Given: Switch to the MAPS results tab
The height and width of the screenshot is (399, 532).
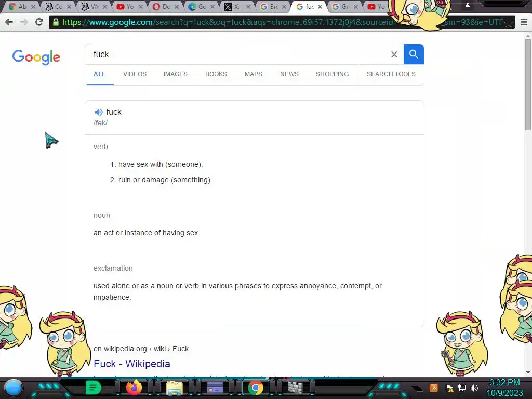Looking at the screenshot, I should (254, 74).
